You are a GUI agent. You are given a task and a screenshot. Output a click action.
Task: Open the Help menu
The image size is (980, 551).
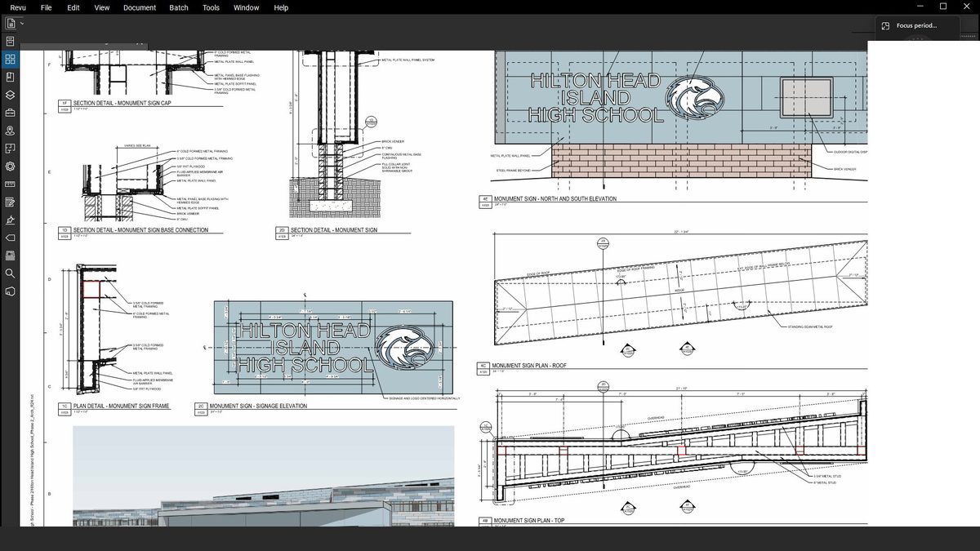pyautogui.click(x=281, y=7)
